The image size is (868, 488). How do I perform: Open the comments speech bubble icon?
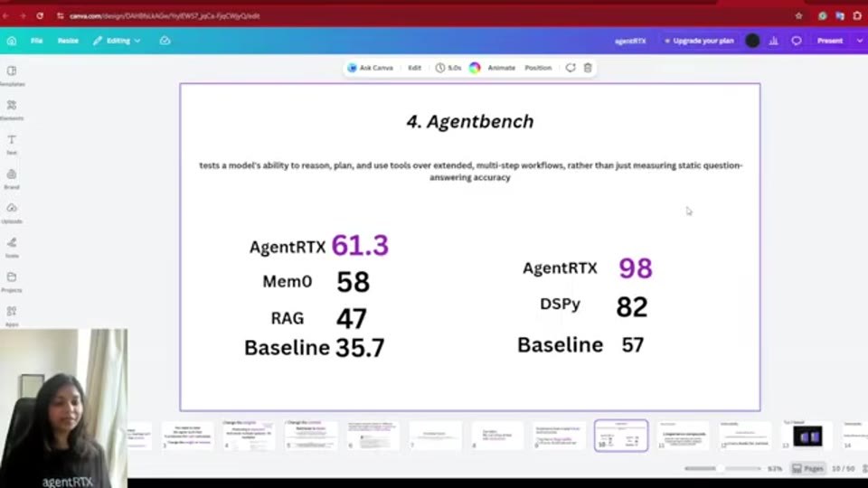pos(797,41)
